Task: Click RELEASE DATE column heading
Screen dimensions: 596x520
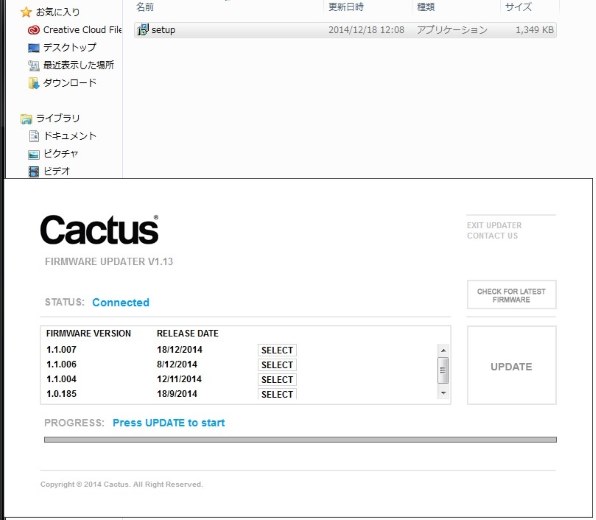Action: (187, 333)
